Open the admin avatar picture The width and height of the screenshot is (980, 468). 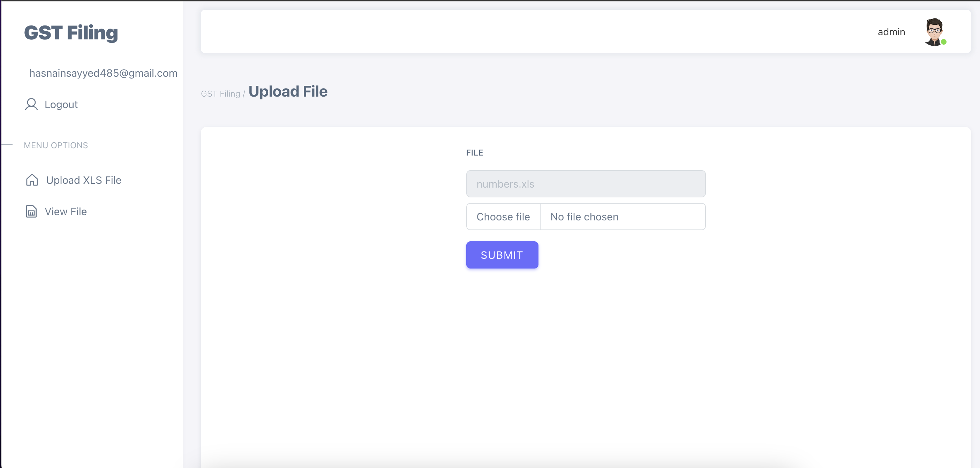click(934, 32)
